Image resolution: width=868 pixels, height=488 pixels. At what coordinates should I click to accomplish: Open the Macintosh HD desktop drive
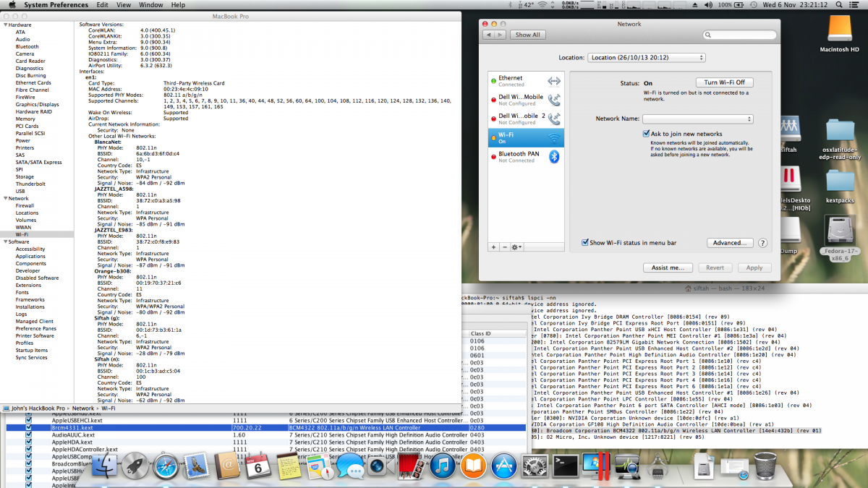pyautogui.click(x=839, y=34)
